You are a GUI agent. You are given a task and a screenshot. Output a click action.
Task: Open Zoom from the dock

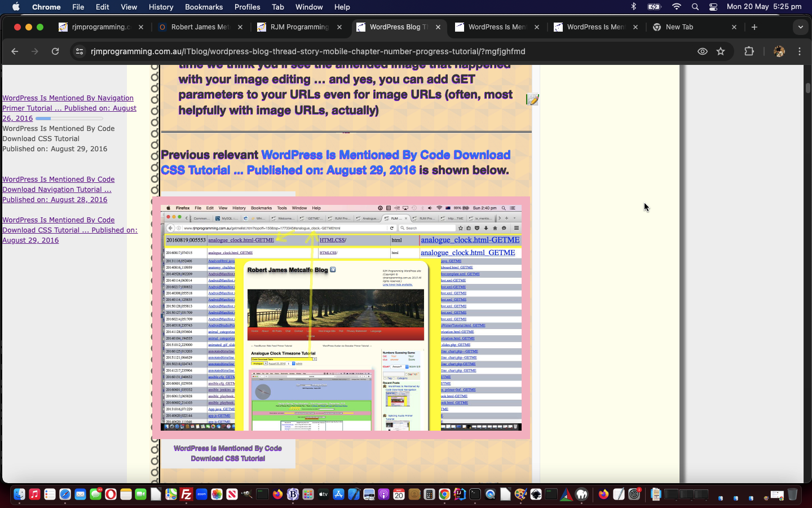[x=201, y=494]
